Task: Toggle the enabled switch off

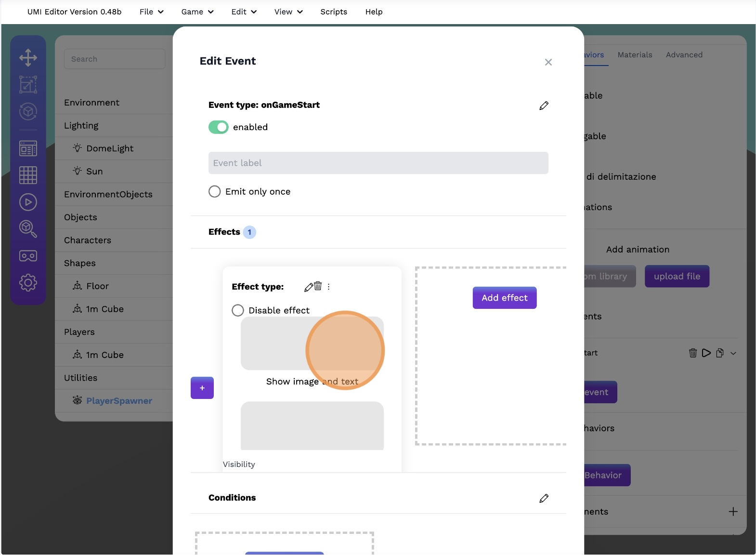Action: pos(219,127)
